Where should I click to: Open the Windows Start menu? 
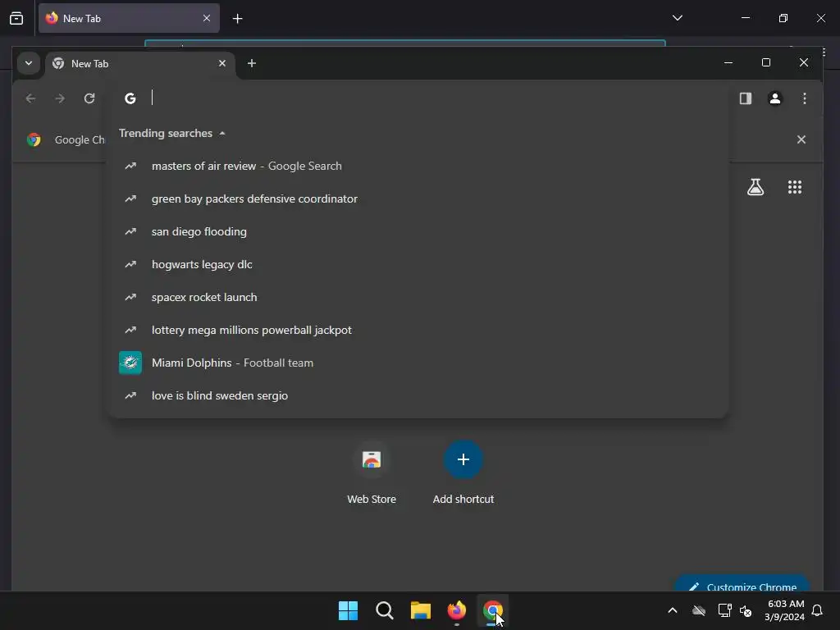click(x=348, y=610)
